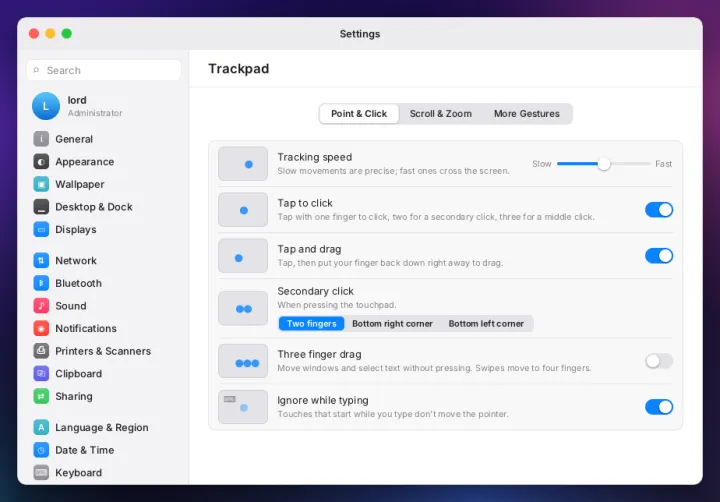Switch to Scroll & Zoom tab
The width and height of the screenshot is (720, 502).
(x=441, y=114)
